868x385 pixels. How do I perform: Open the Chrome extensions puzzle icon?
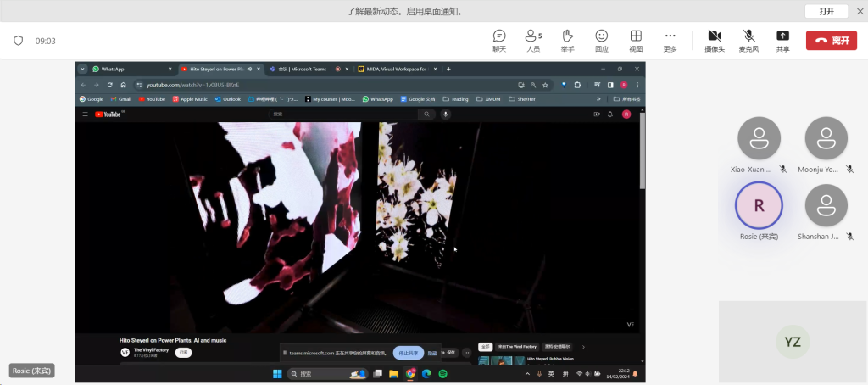point(577,85)
